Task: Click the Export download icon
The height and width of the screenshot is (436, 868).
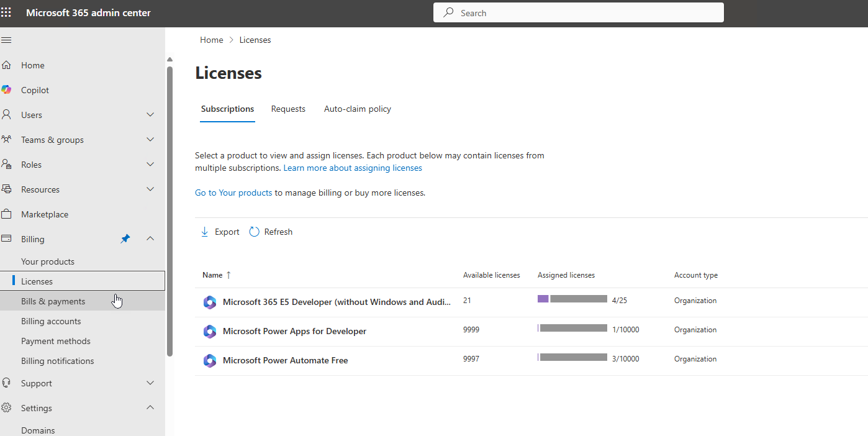Action: pos(205,232)
